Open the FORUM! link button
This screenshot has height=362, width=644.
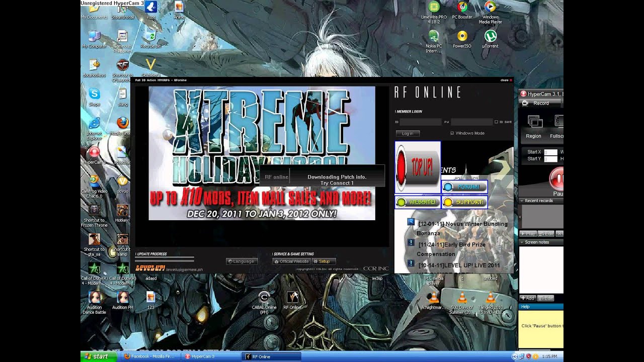[465, 187]
